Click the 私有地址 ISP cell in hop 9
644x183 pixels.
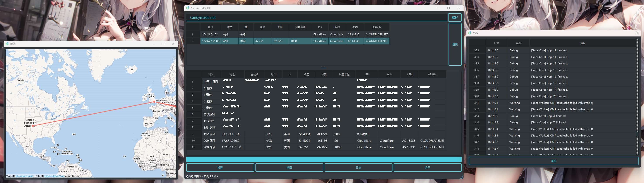click(367, 134)
